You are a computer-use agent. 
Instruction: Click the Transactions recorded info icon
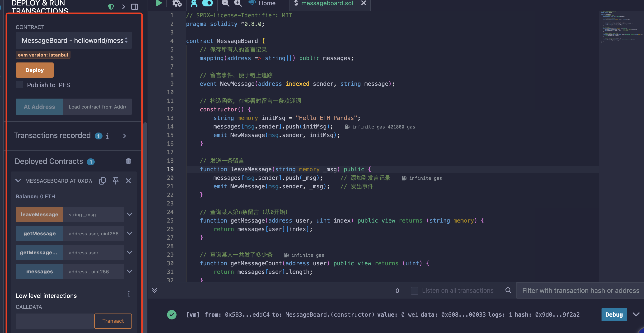coord(107,136)
